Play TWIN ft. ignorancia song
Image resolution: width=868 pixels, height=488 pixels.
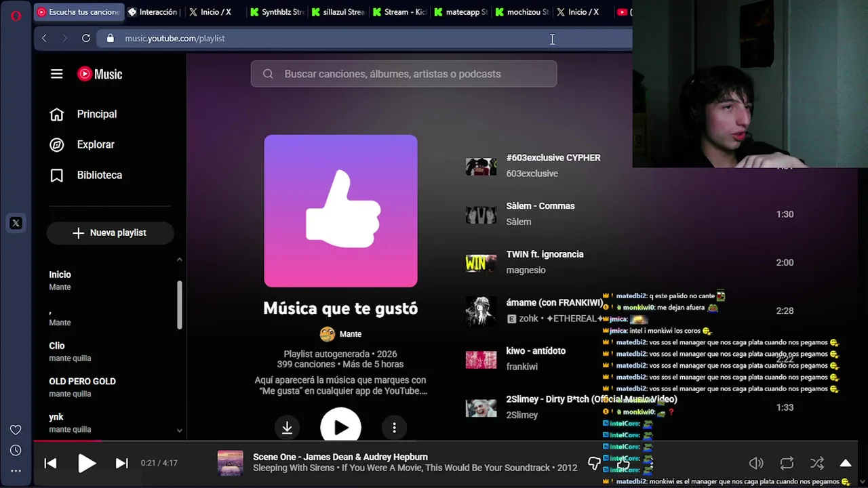click(545, 254)
